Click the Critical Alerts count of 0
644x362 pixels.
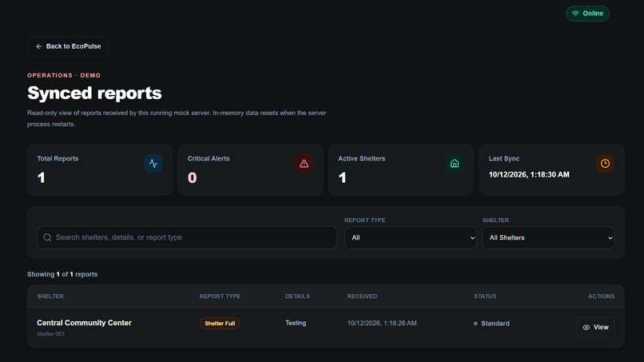tap(193, 178)
